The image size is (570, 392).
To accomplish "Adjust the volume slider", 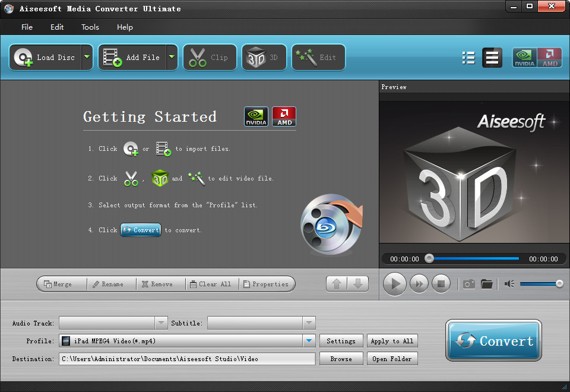I will click(541, 284).
